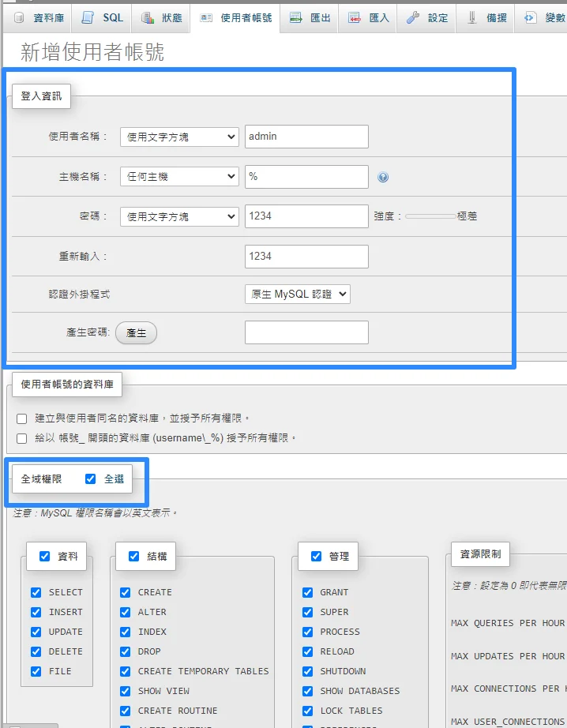Switch to the 狀態 tab
This screenshot has width=567, height=728.
pyautogui.click(x=160, y=18)
